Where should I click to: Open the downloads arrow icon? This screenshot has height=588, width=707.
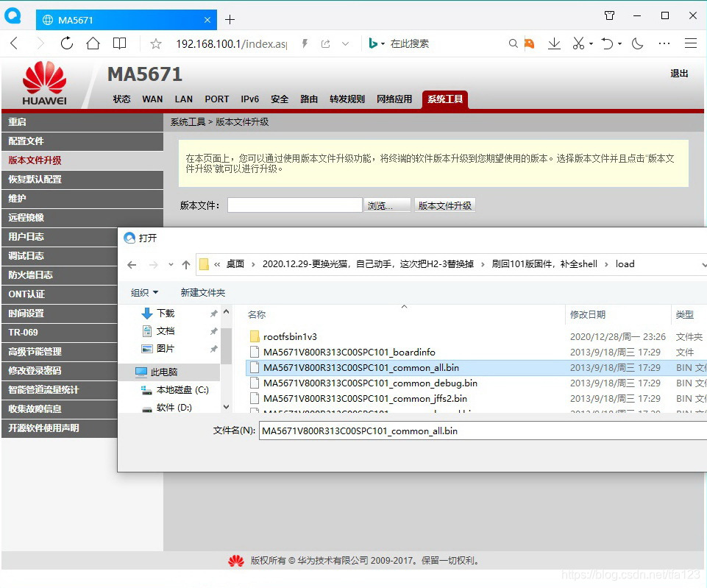pos(554,43)
